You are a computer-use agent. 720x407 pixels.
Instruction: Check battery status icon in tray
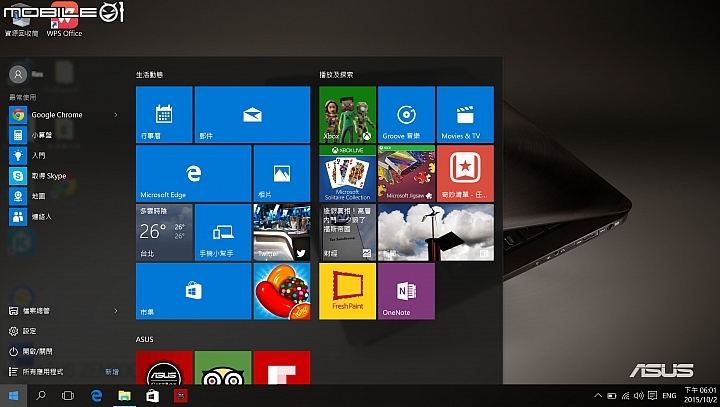[x=612, y=396]
